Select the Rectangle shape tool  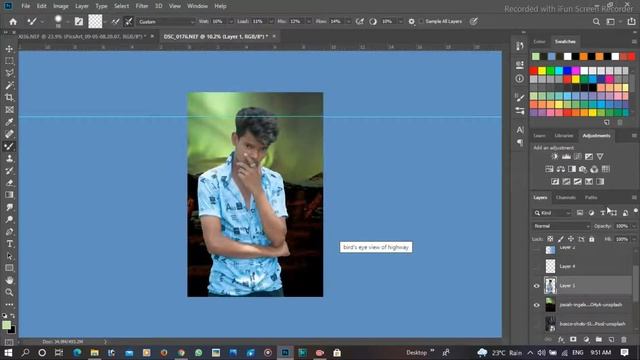[9, 268]
